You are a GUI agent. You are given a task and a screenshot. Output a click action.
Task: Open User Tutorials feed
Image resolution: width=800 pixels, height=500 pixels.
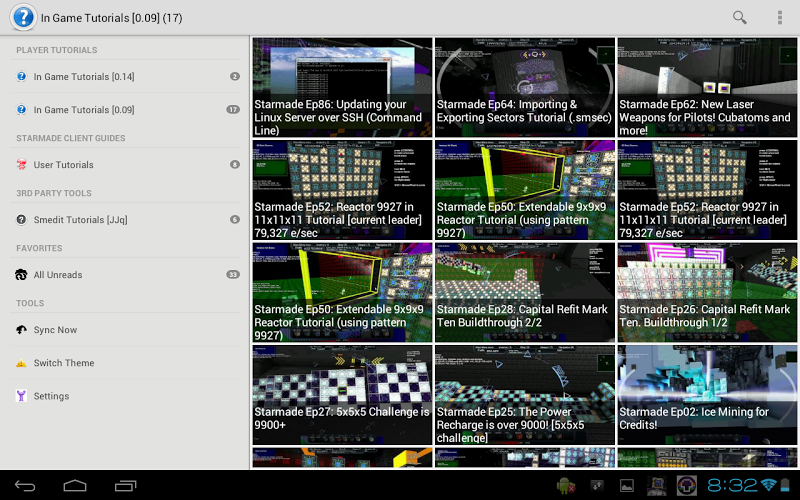125,164
